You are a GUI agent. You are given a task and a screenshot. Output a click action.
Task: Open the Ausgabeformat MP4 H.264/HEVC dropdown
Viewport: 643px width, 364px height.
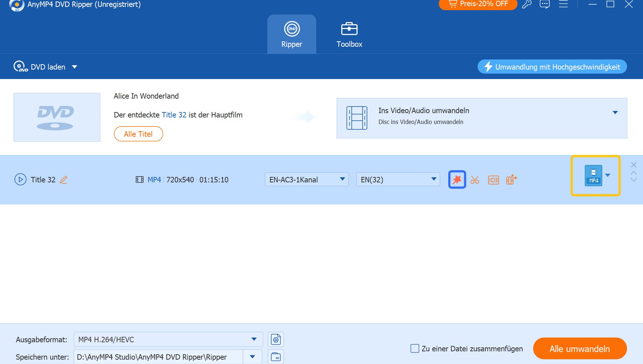[x=168, y=339]
